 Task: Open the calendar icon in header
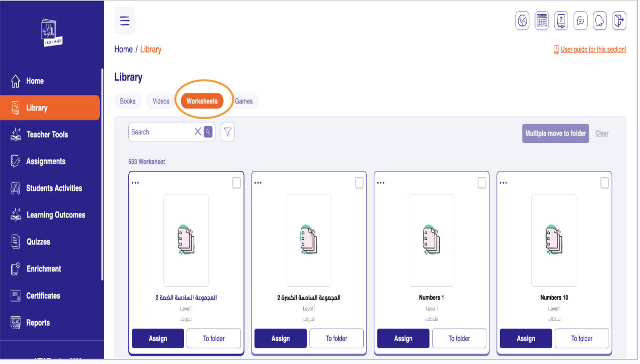tap(542, 21)
